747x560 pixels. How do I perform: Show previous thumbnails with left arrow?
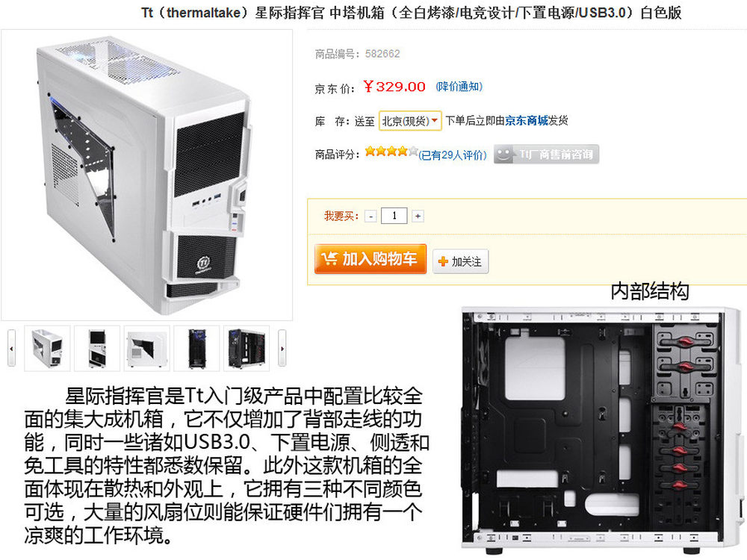[11, 348]
